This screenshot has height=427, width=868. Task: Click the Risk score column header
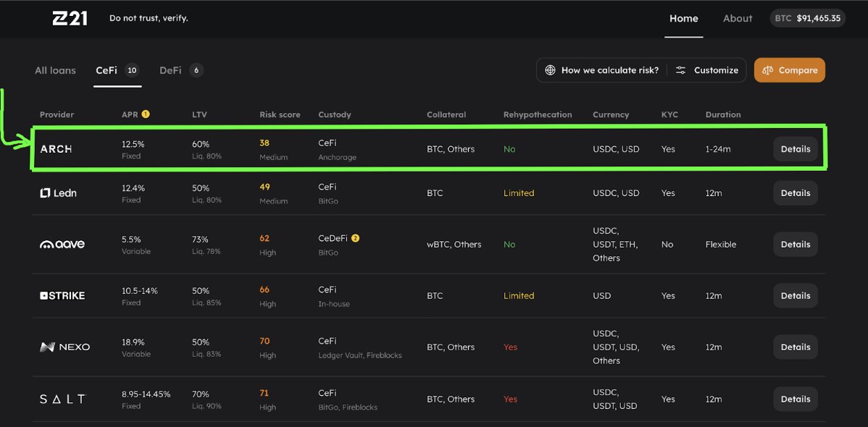(280, 114)
